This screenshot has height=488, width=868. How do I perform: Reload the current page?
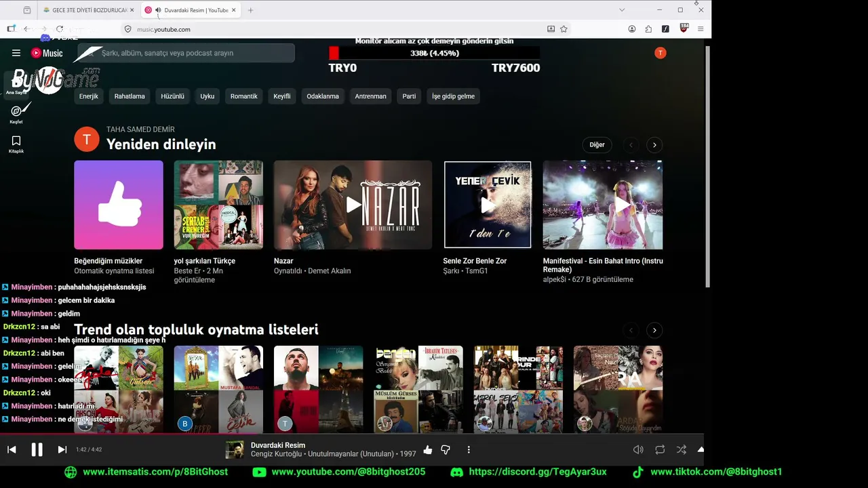[60, 29]
